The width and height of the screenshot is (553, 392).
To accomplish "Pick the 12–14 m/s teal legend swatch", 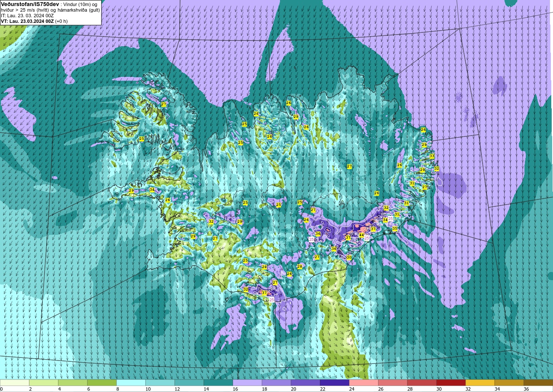I will pos(189,383).
